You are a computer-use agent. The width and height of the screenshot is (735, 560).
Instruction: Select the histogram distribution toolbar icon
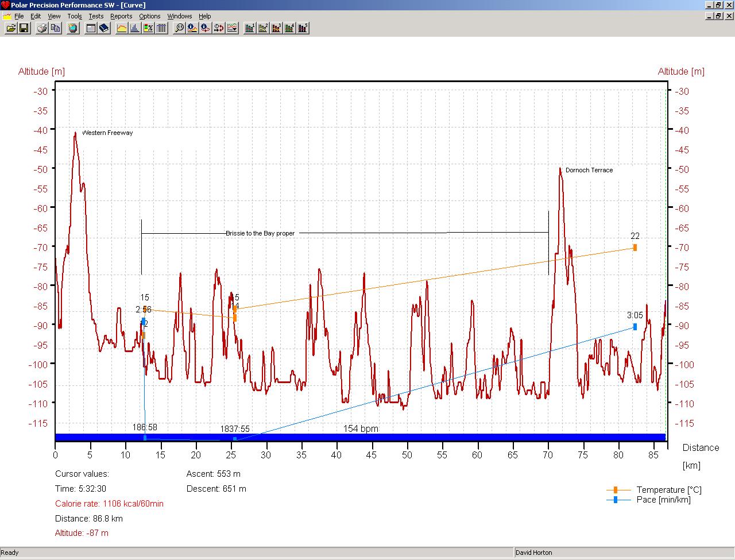(x=135, y=28)
